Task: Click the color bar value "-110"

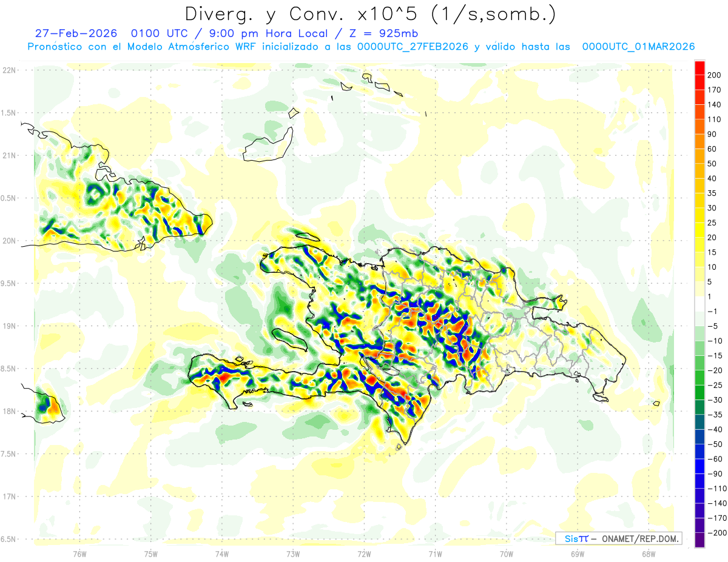Action: coord(716,489)
